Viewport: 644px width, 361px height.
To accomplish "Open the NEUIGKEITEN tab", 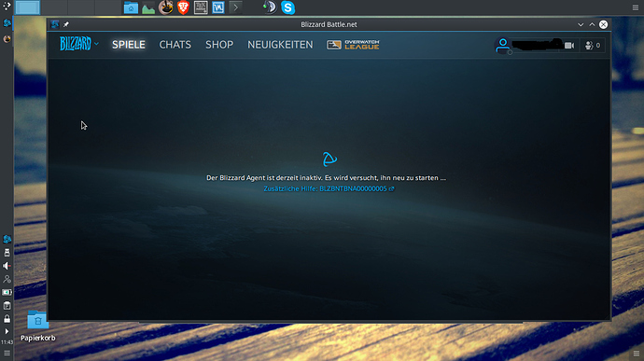I will coord(280,45).
